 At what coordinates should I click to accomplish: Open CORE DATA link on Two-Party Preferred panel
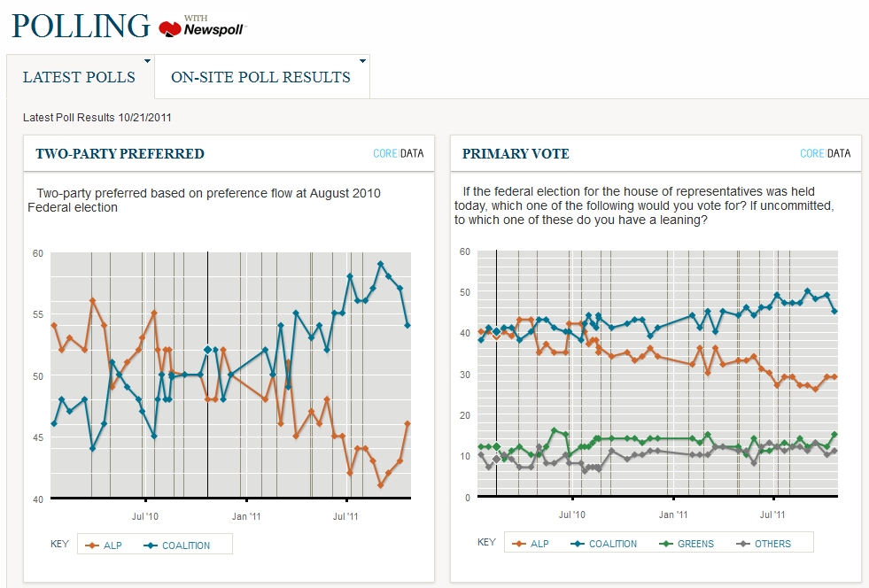point(398,153)
